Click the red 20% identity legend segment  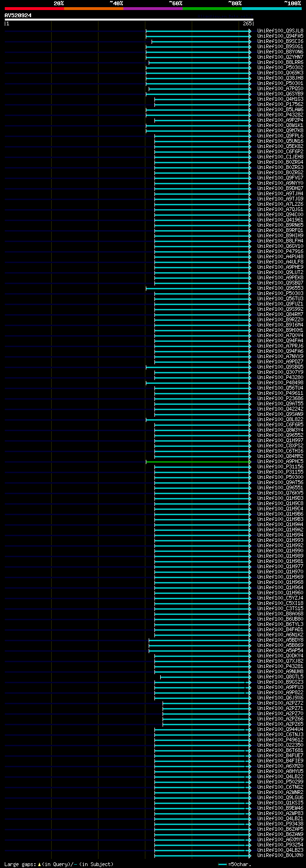click(34, 9)
